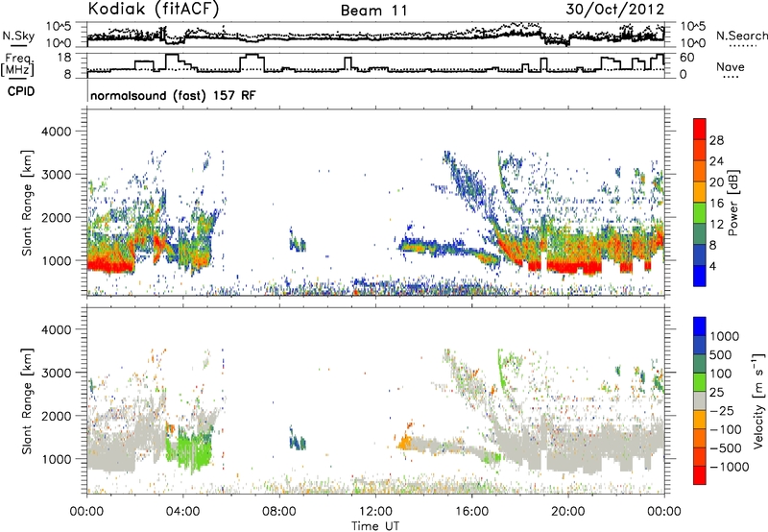Click the blue top segment of Velocity colorbar

700,326
